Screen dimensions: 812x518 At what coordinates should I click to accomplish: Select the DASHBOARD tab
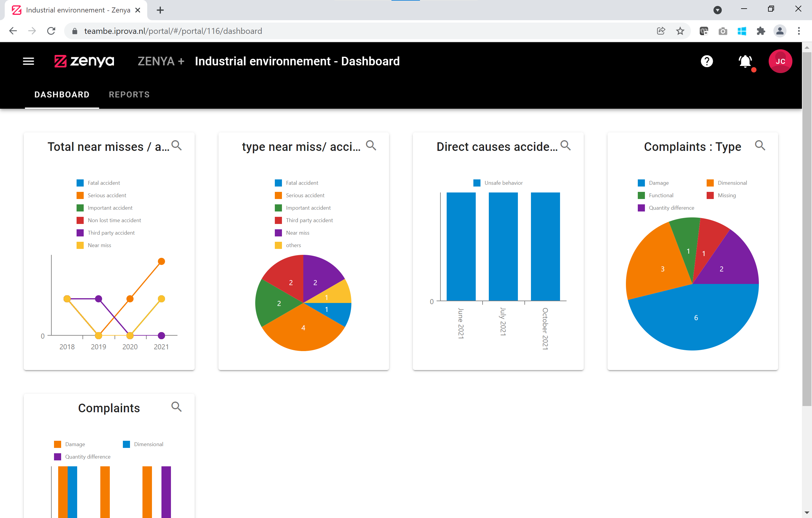(62, 94)
